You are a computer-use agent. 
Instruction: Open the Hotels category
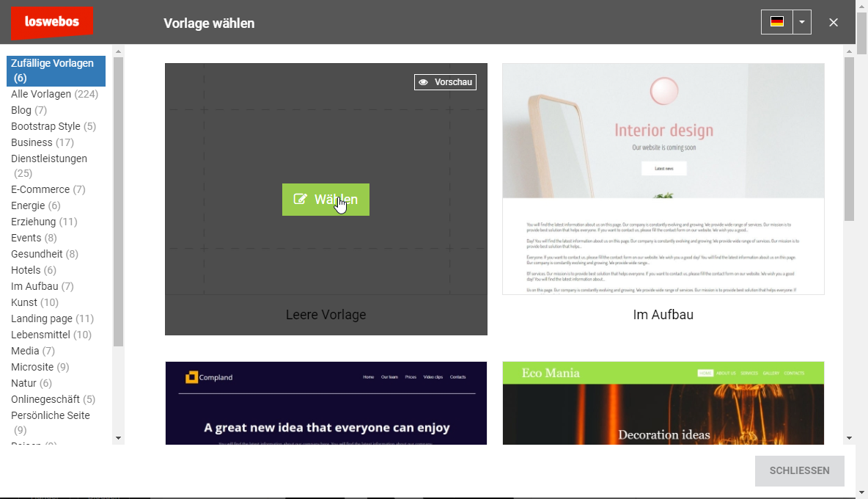pos(26,270)
